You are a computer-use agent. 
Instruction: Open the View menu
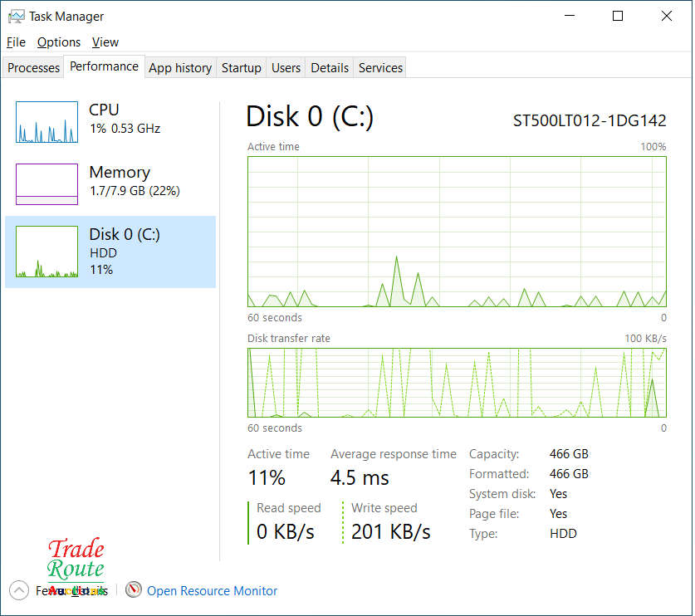click(105, 42)
